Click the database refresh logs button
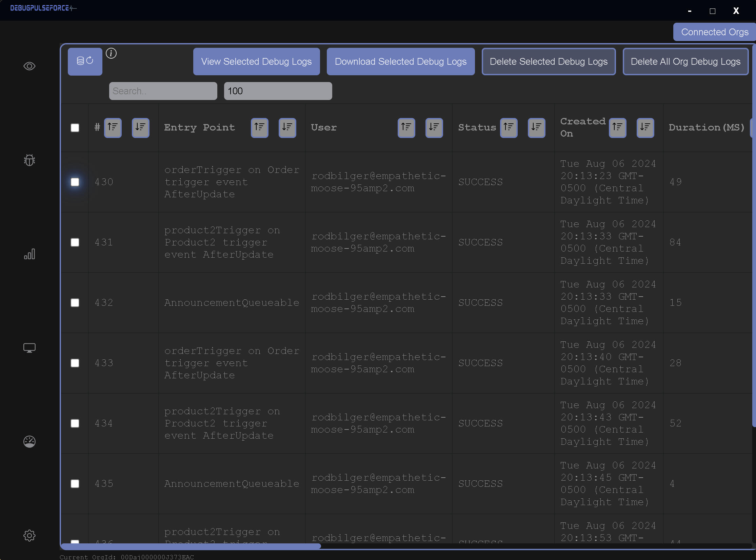 click(x=85, y=61)
